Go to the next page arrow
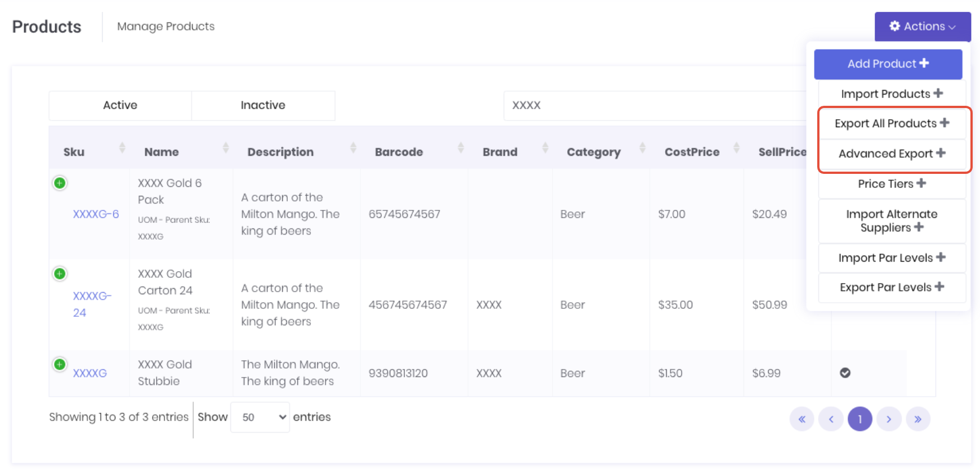The width and height of the screenshot is (980, 471). click(x=889, y=419)
